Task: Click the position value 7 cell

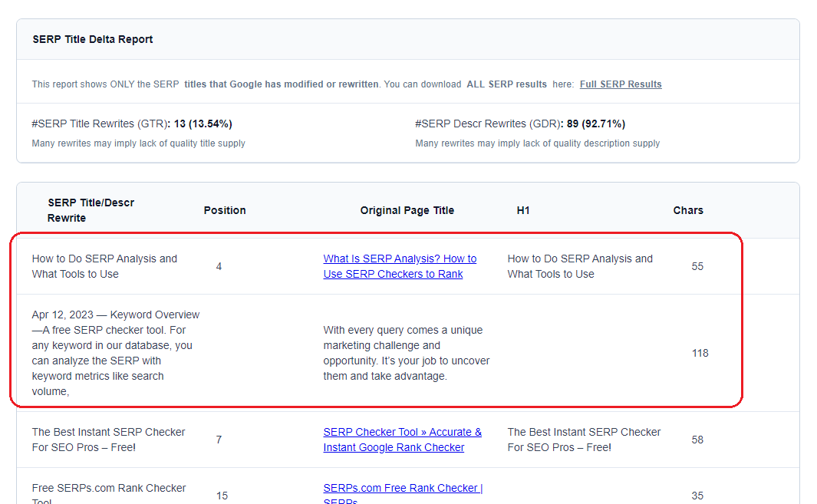Action: [219, 440]
